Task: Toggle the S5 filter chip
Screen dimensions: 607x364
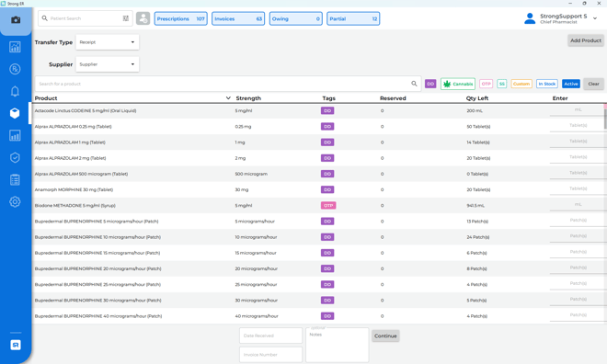Action: (x=502, y=84)
